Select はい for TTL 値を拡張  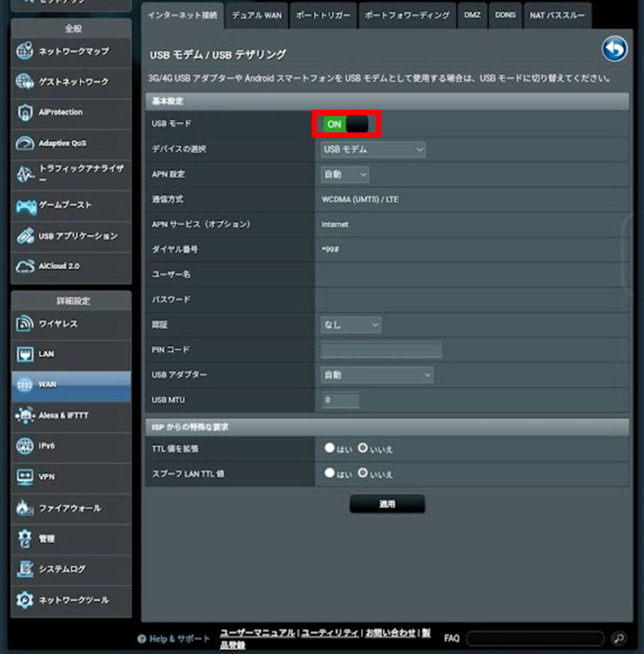tap(329, 449)
